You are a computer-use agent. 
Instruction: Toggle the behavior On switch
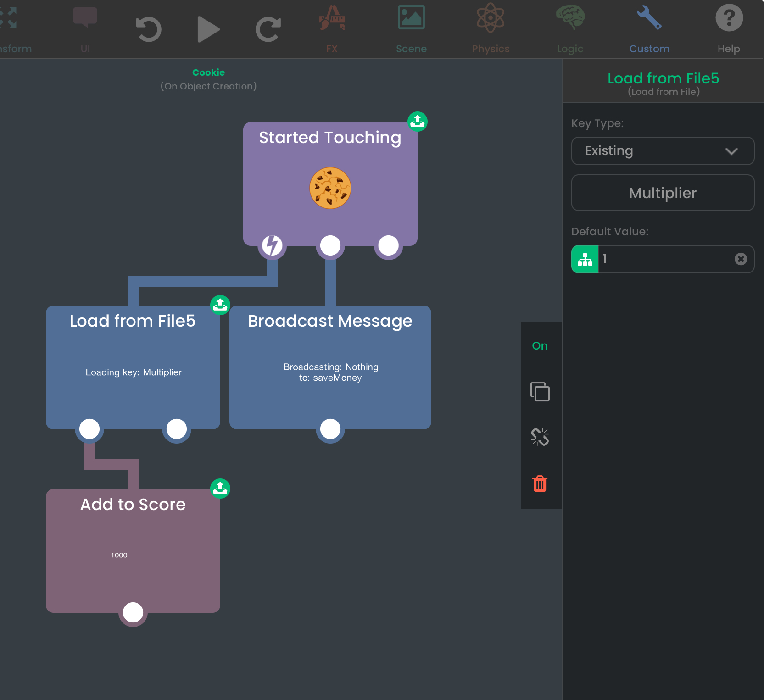click(540, 346)
